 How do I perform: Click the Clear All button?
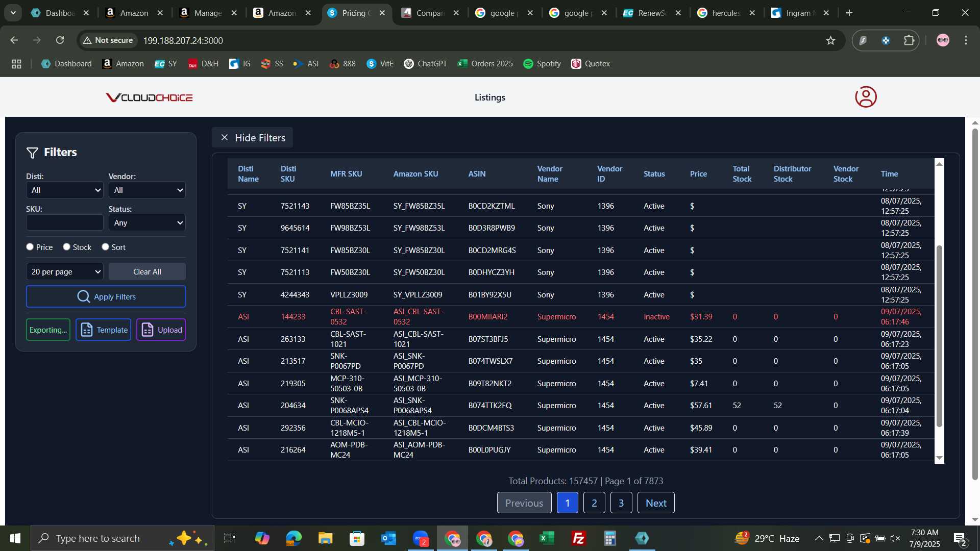[x=147, y=271]
